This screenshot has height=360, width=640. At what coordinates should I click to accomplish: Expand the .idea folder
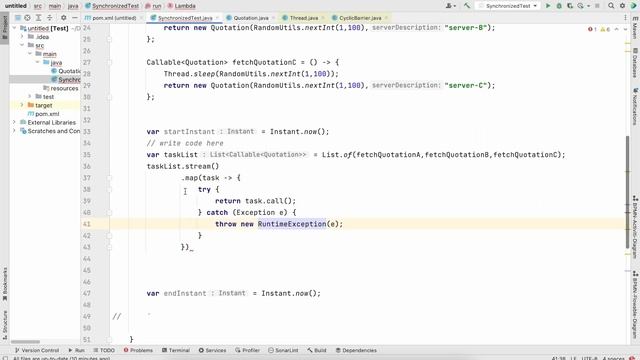click(x=22, y=37)
